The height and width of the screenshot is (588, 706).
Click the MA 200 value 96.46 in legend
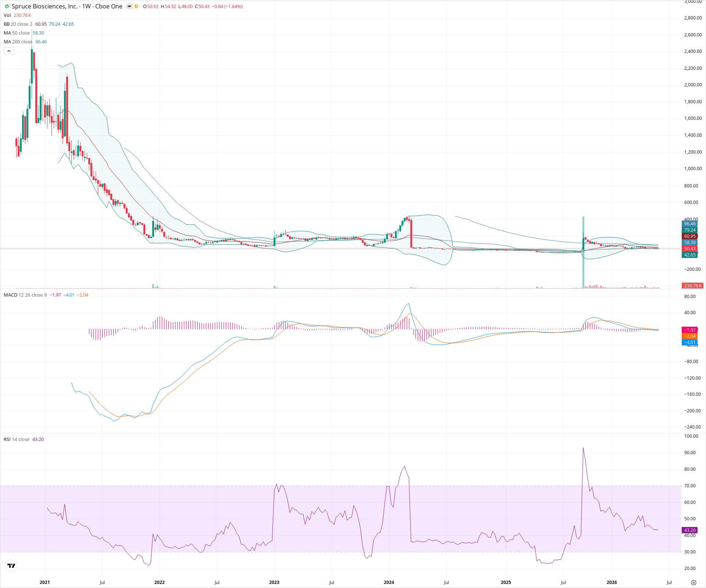pyautogui.click(x=41, y=42)
